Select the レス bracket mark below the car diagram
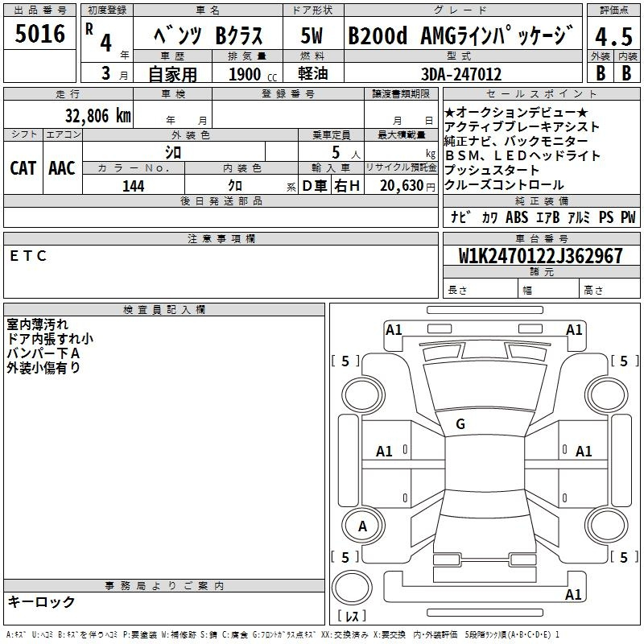Image resolution: width=644 pixels, height=644 pixels. pos(352,617)
